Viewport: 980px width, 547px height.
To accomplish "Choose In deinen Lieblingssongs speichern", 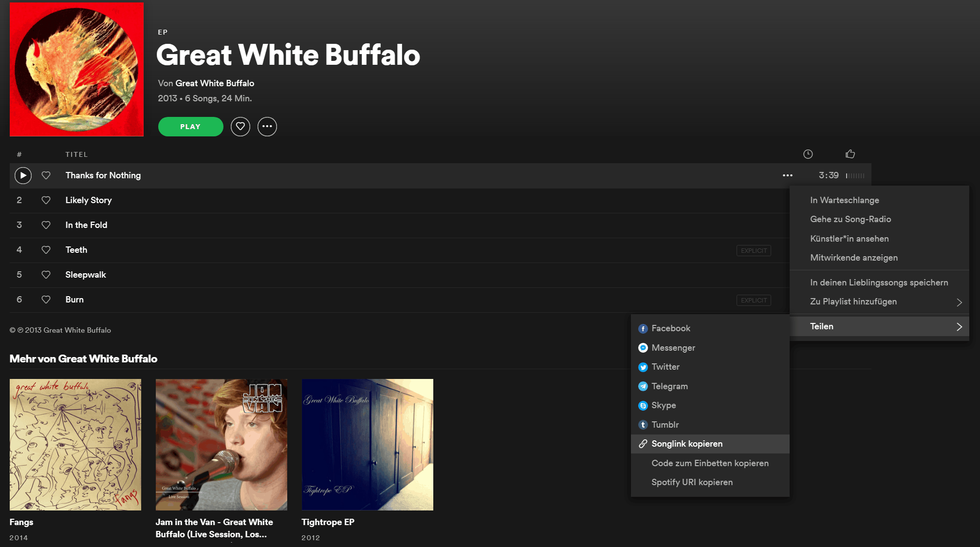I will 879,283.
